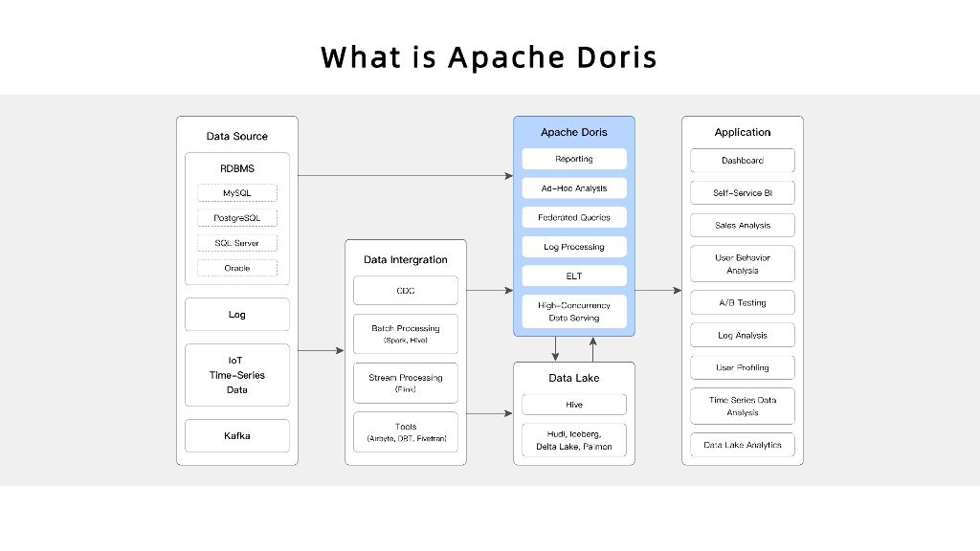980x551 pixels.
Task: Click the Dashboard application item
Action: click(742, 160)
